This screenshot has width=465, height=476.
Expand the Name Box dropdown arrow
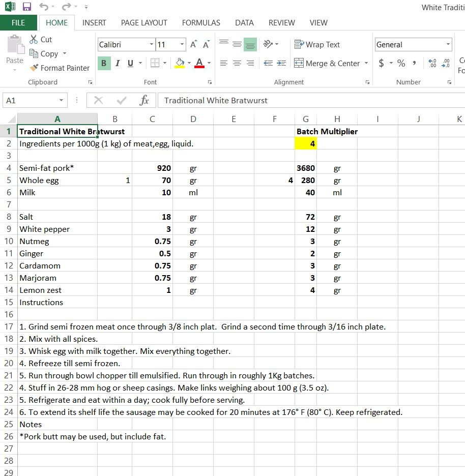(x=61, y=100)
